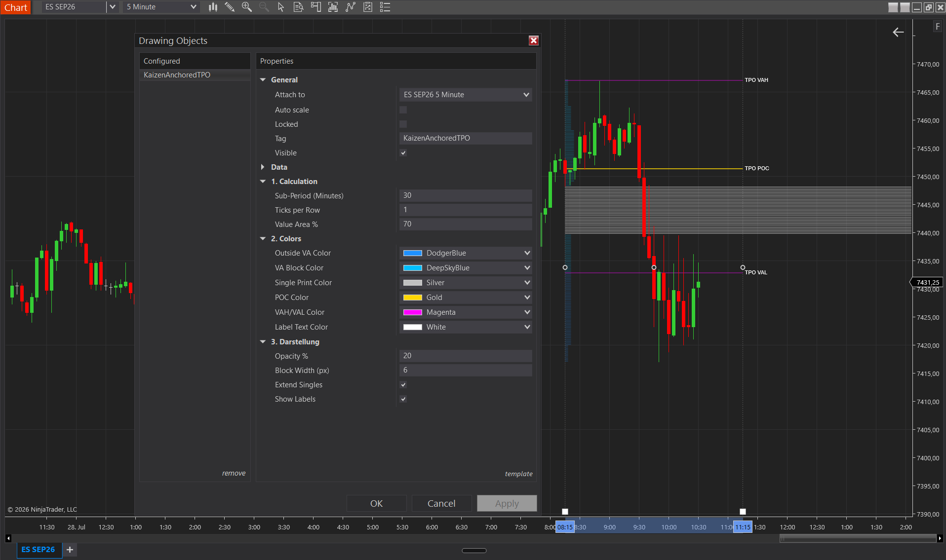Open the Drawing Tools pencil icon
Image resolution: width=946 pixels, height=560 pixels.
230,7
